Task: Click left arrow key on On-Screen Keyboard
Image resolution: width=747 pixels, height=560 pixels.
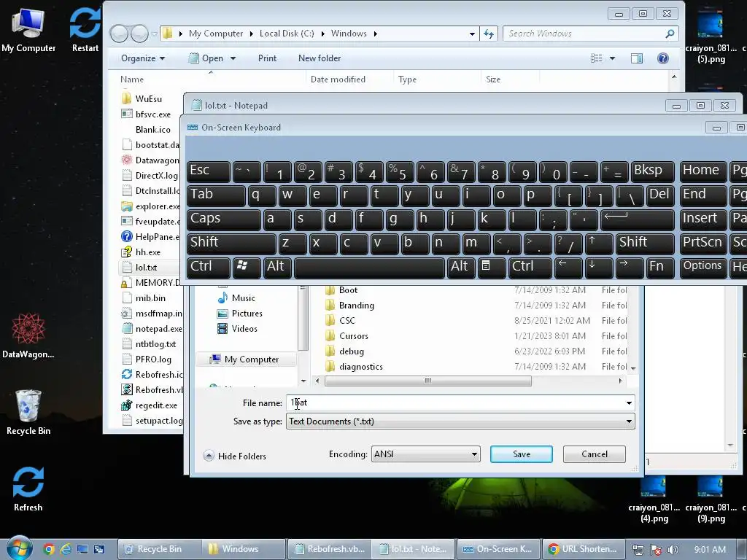Action: click(568, 267)
